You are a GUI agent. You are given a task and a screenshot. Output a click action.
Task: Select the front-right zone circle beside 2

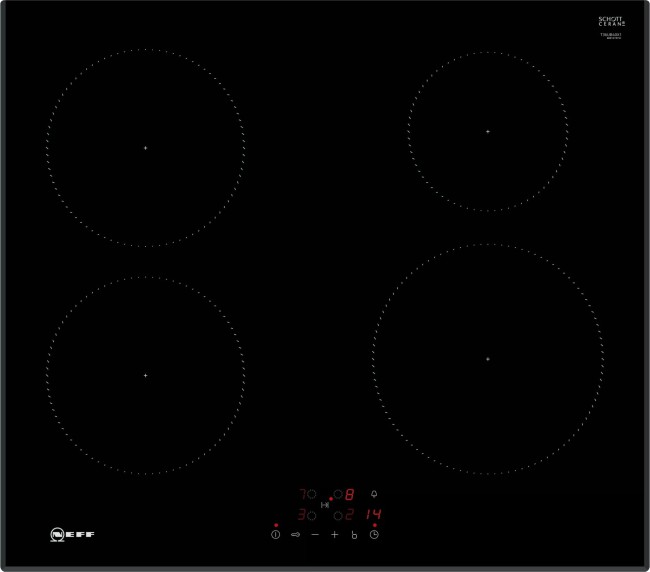point(338,515)
